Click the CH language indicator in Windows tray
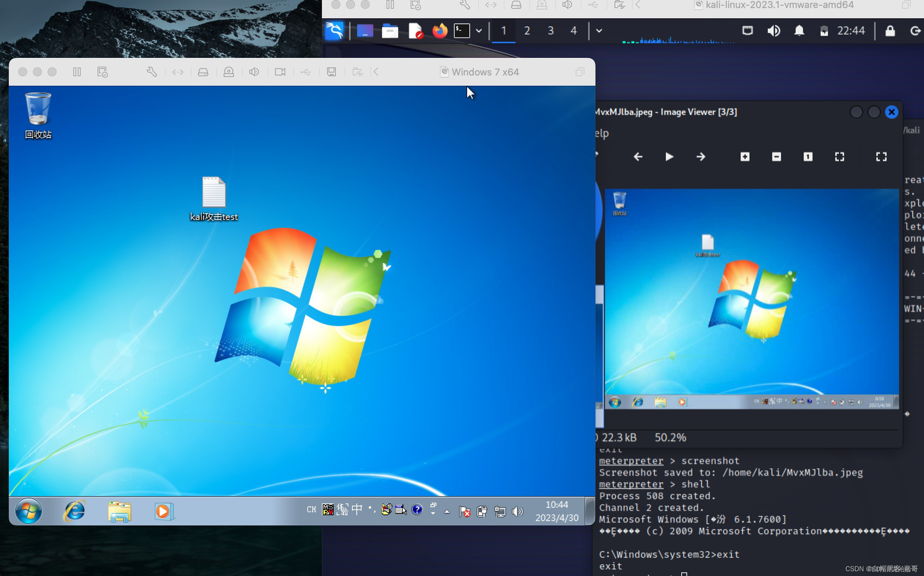 [x=311, y=510]
